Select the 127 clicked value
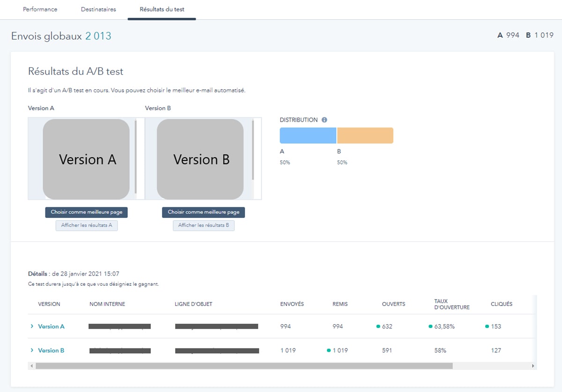This screenshot has height=392, width=562. click(496, 350)
